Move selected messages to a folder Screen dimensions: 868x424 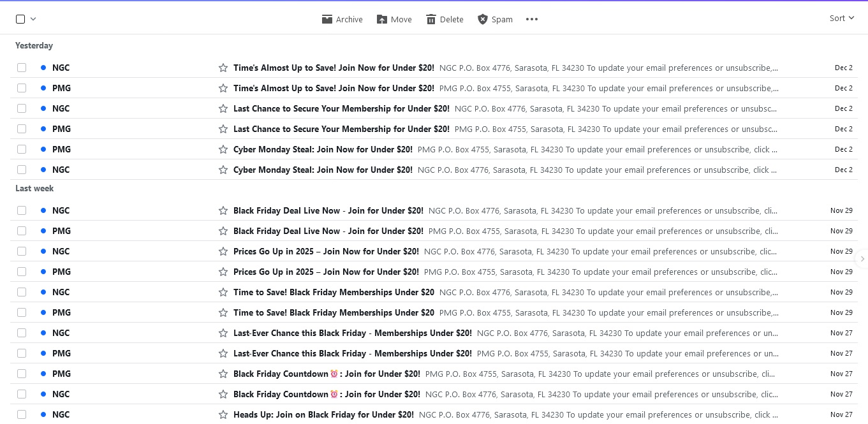394,19
